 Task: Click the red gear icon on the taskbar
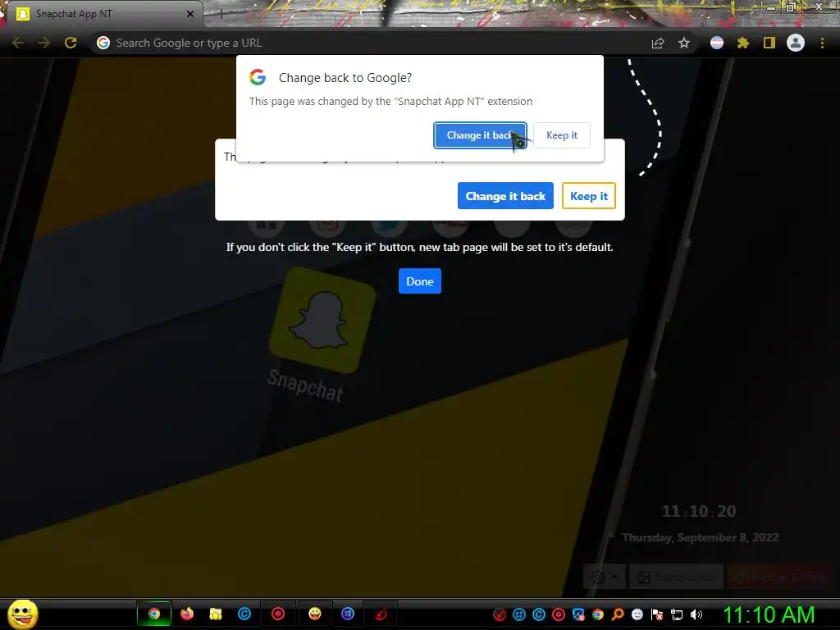[x=277, y=614]
